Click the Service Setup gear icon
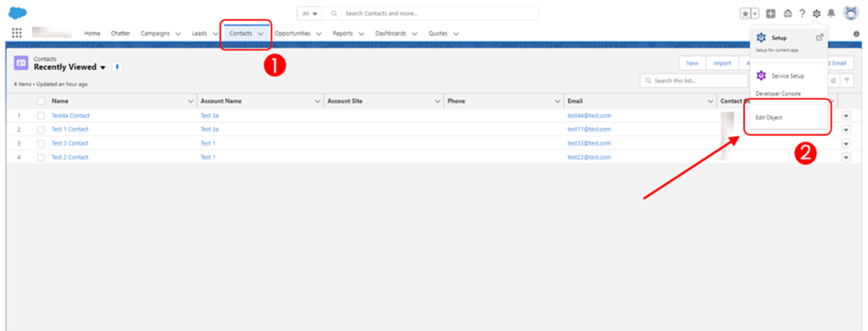Screen dimensions: 868x331 click(761, 75)
